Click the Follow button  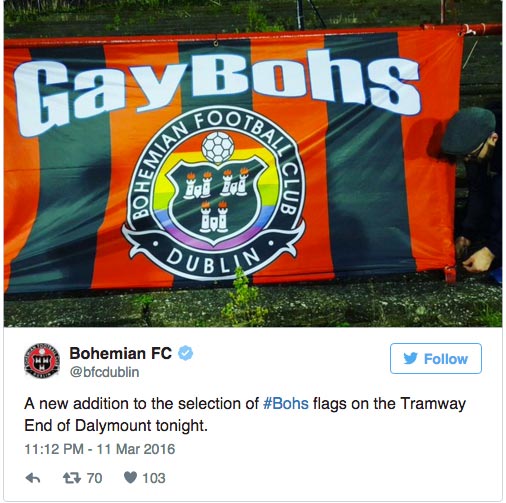tap(436, 358)
